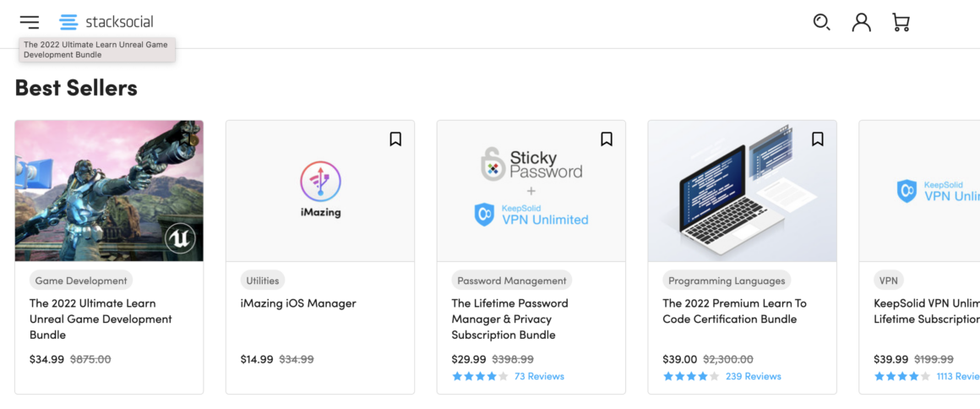
Task: Open the Sticky Password VPN Unlimited thumbnail
Action: (531, 191)
